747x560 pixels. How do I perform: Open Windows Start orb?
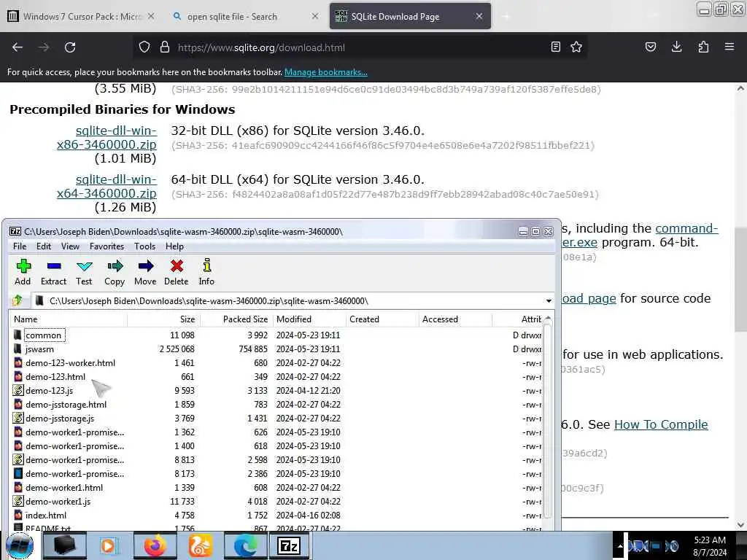(x=20, y=545)
